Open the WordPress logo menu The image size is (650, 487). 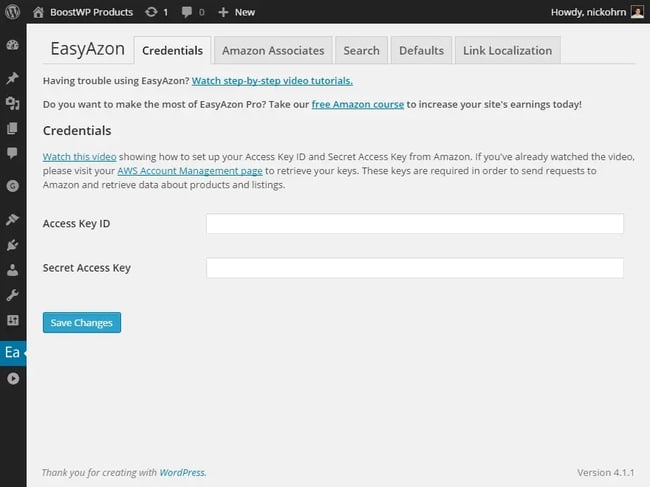13,12
